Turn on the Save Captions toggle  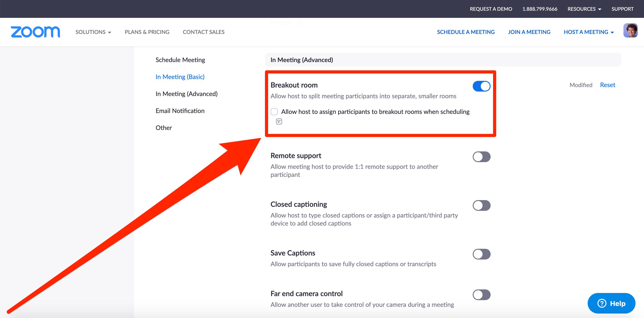[481, 254]
